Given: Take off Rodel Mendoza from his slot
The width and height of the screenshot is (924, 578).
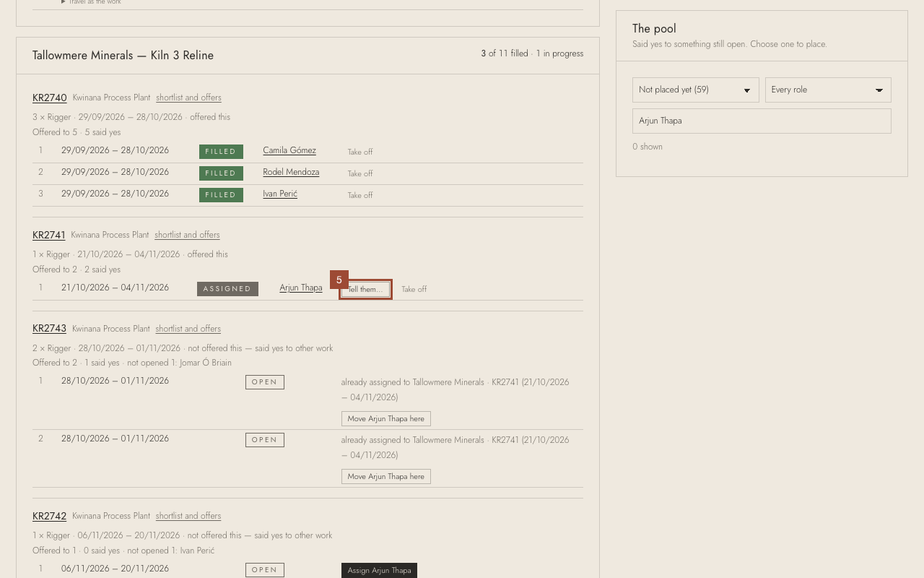Looking at the screenshot, I should (x=360, y=173).
